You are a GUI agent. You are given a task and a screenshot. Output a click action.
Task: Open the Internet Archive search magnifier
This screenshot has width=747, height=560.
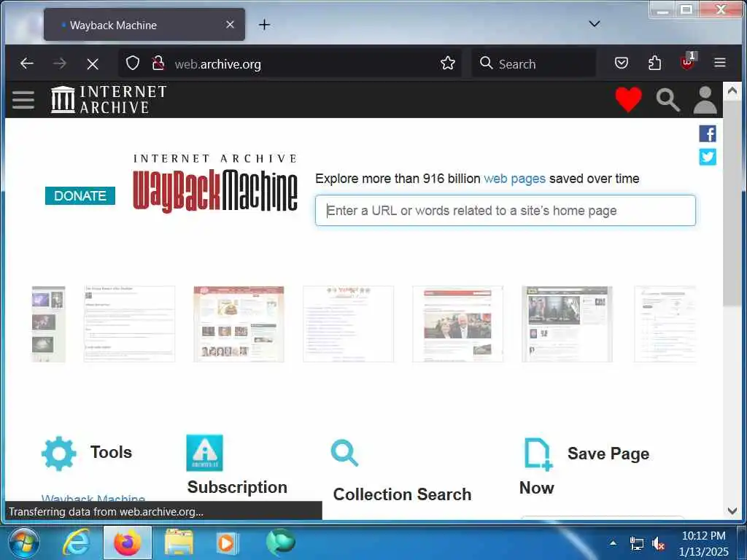[668, 100]
